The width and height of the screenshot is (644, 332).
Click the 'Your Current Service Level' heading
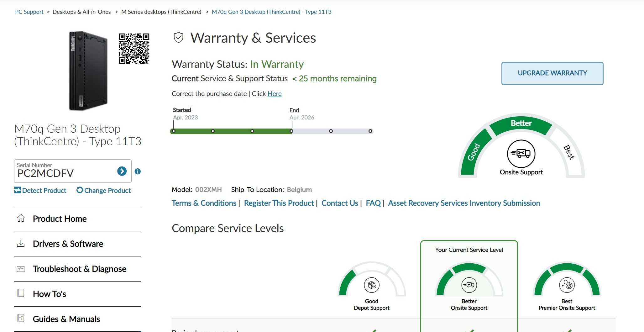pos(469,250)
